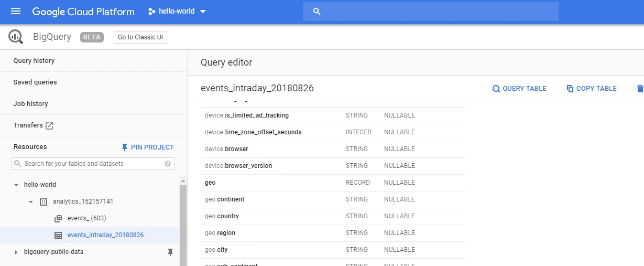The image size is (644, 266).
Task: Click the Google Cloud Platform title
Action: point(83,12)
